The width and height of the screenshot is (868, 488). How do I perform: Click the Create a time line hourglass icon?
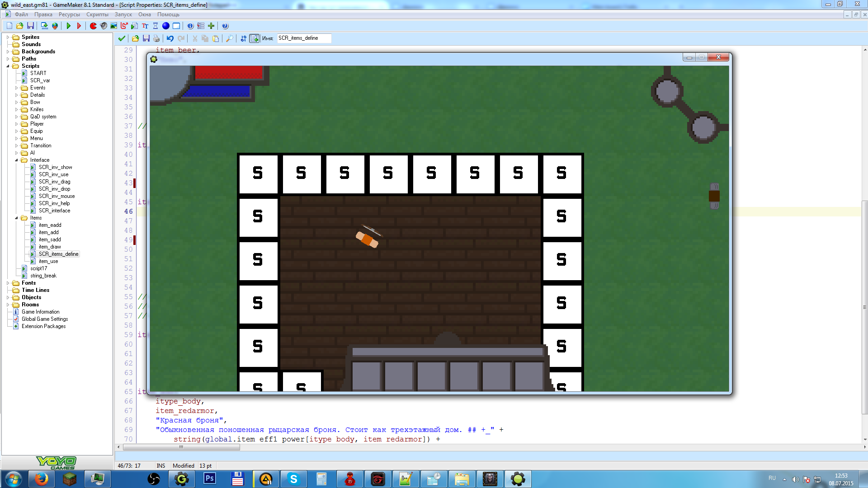(156, 26)
